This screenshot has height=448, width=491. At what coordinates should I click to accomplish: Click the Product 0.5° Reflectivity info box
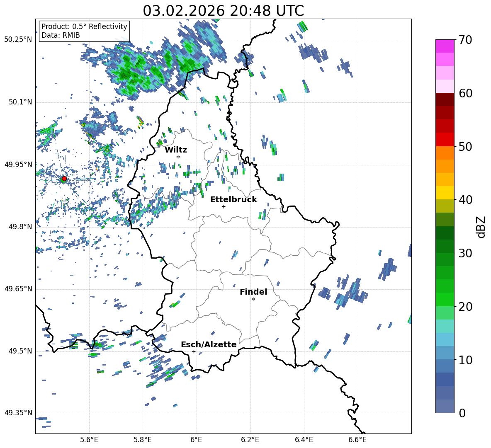pos(84,31)
